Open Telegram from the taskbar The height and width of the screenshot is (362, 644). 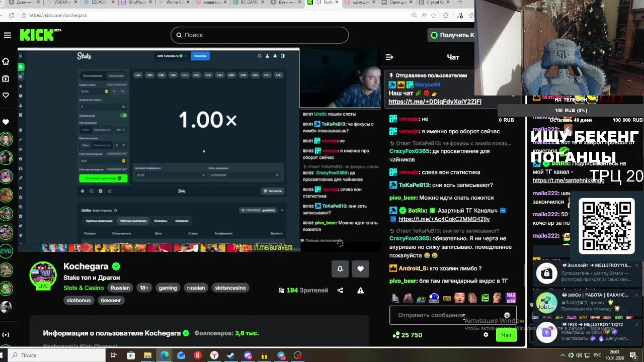coord(281,355)
